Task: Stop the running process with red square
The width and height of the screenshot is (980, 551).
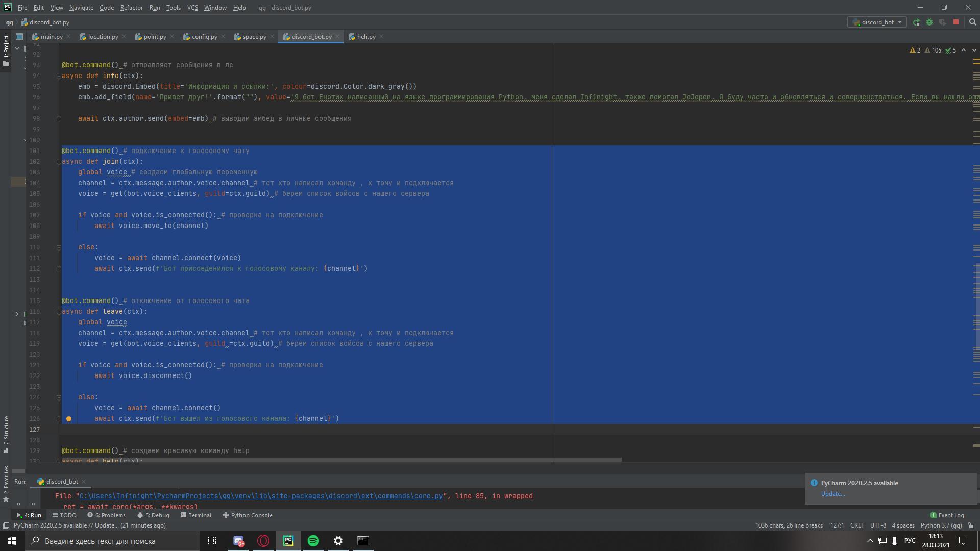Action: point(956,22)
